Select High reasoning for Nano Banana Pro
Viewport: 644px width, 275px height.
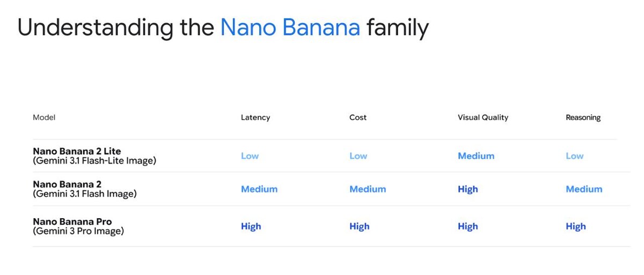point(576,226)
